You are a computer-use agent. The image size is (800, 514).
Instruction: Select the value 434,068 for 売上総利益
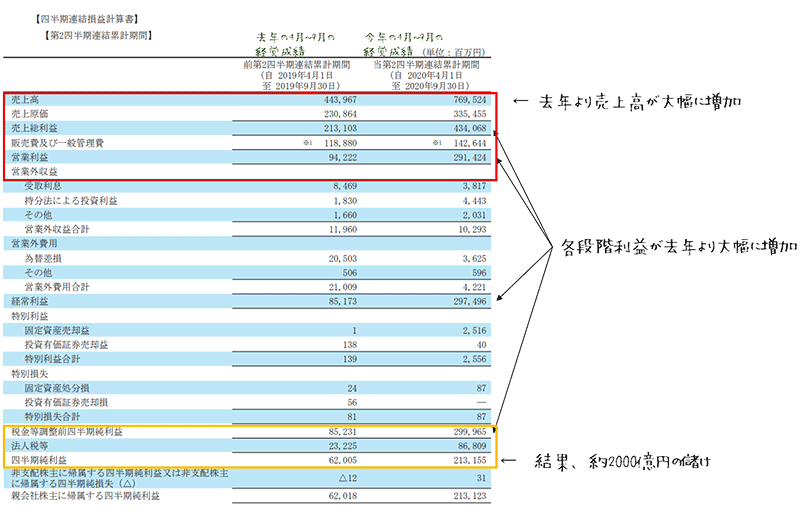(x=470, y=128)
